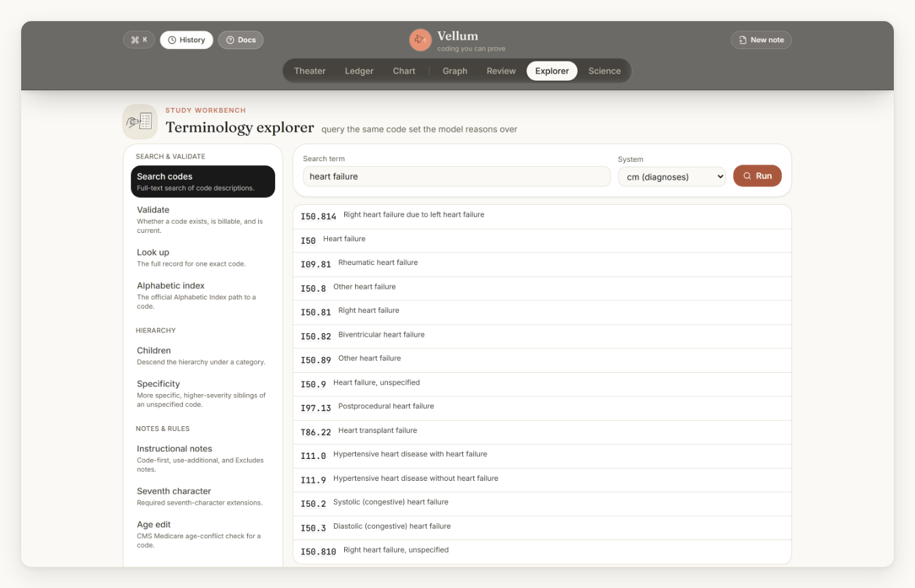Switch to the Graph tab
915x588 pixels.
point(455,71)
